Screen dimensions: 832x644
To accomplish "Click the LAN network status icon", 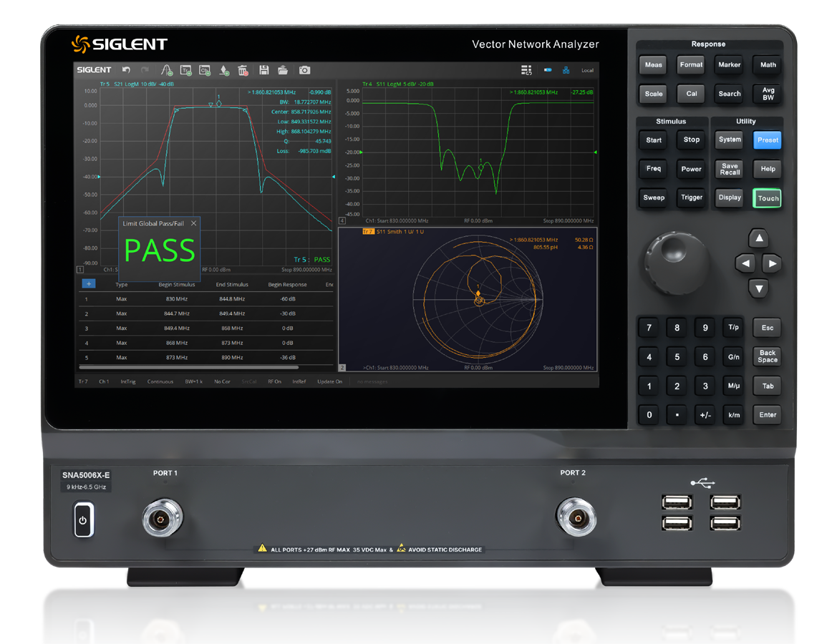I will [566, 70].
